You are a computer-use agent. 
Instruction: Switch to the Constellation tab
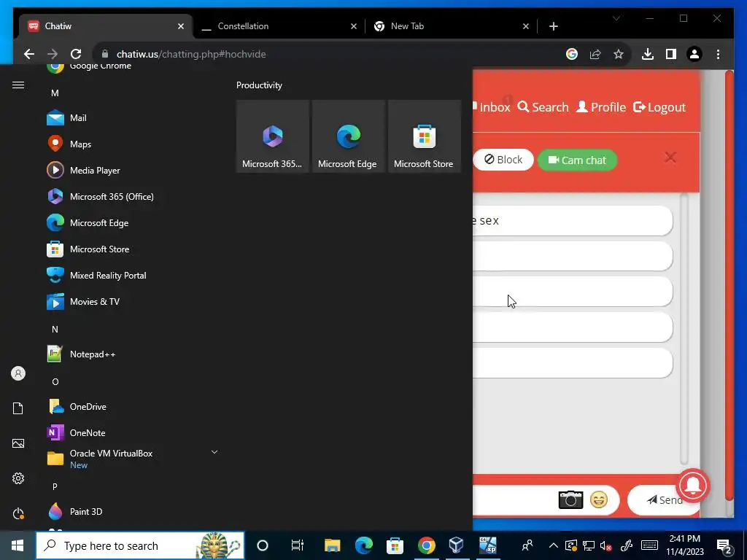pyautogui.click(x=280, y=26)
